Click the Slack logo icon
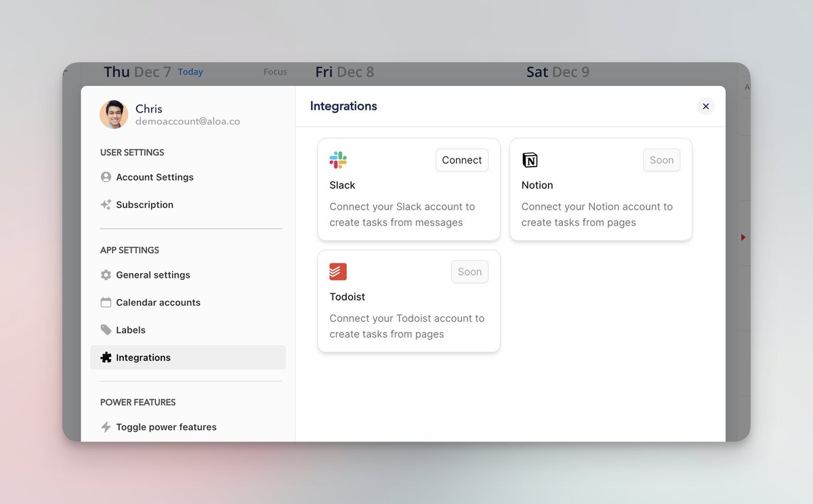Image resolution: width=813 pixels, height=504 pixels. pyautogui.click(x=338, y=160)
